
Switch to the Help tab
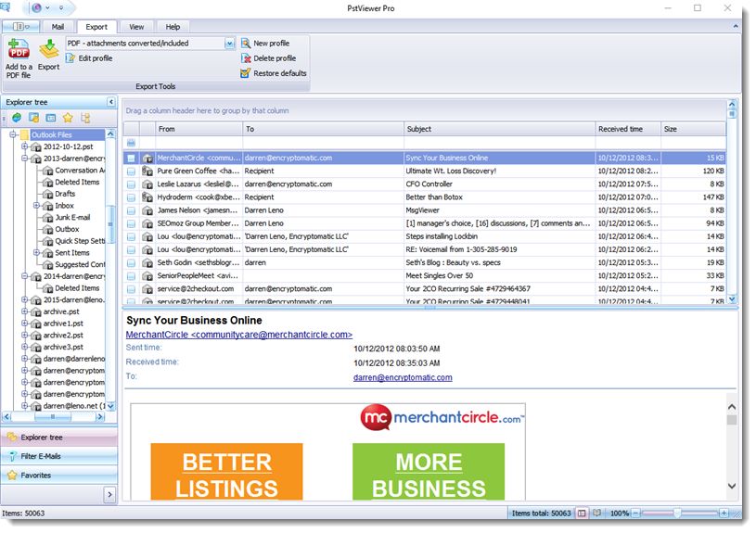(173, 27)
